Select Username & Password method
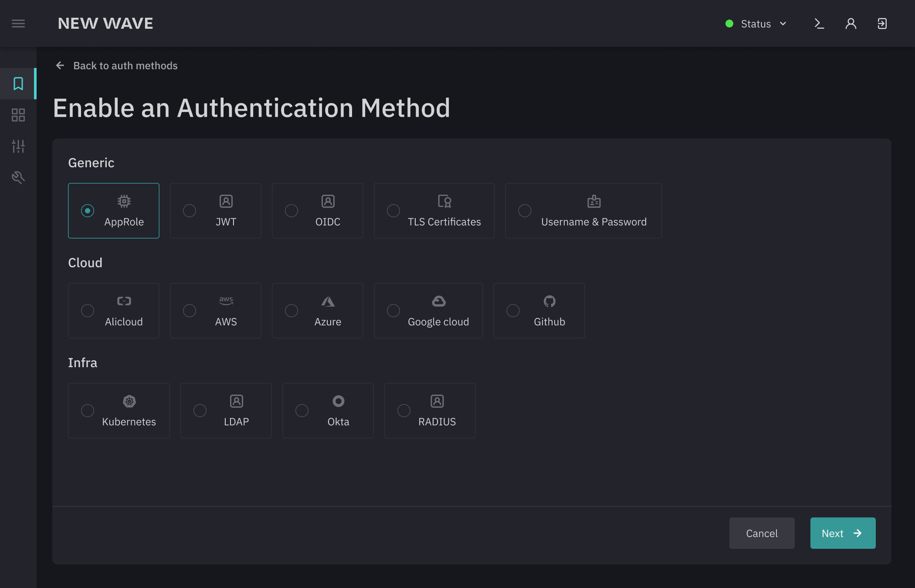Viewport: 915px width, 588px height. click(x=583, y=211)
